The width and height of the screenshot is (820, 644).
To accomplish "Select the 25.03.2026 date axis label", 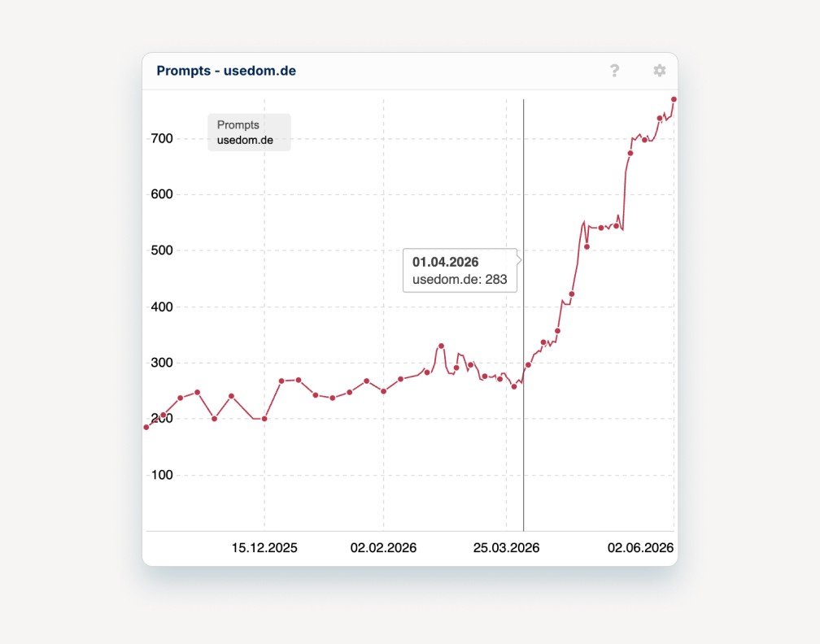I will click(x=506, y=548).
